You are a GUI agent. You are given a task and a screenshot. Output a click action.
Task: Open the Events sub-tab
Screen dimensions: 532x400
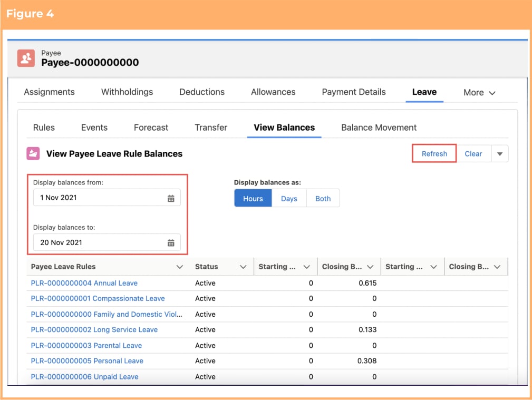[94, 128]
